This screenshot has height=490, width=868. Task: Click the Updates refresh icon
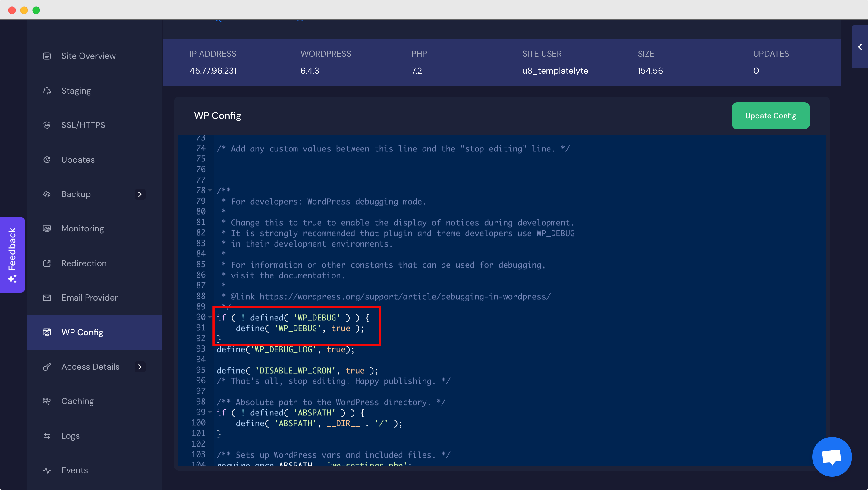coord(47,160)
